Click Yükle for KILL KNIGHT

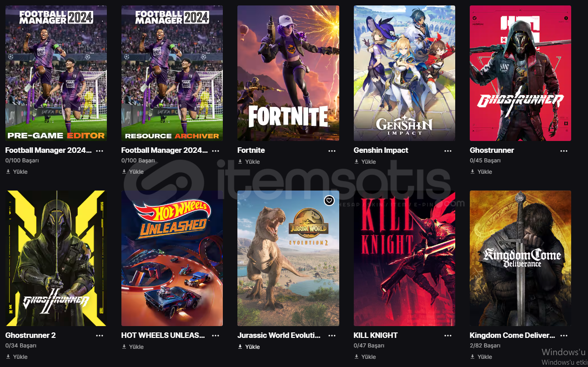(369, 357)
